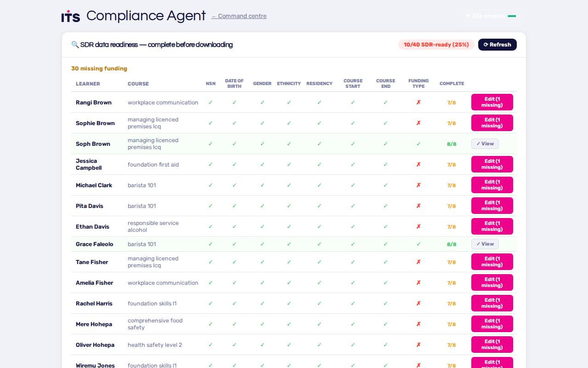The width and height of the screenshot is (588, 368).
Task: Click the NSN checkmark for Jessica Campbell
Action: point(210,164)
